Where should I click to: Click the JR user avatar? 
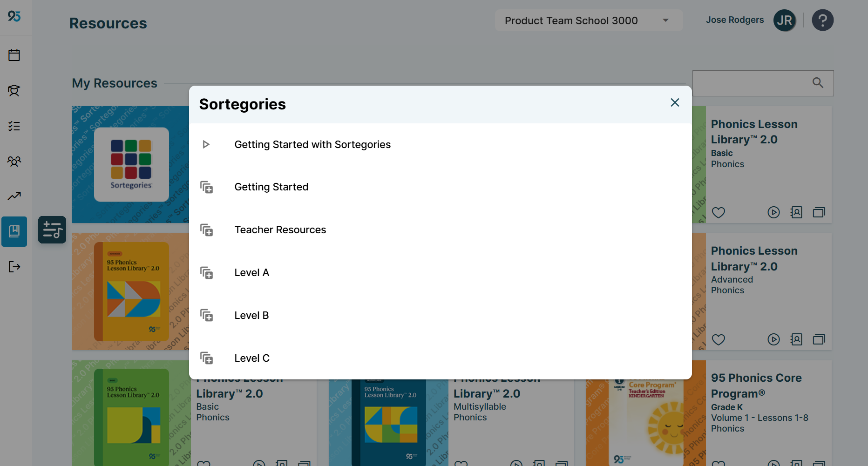785,20
